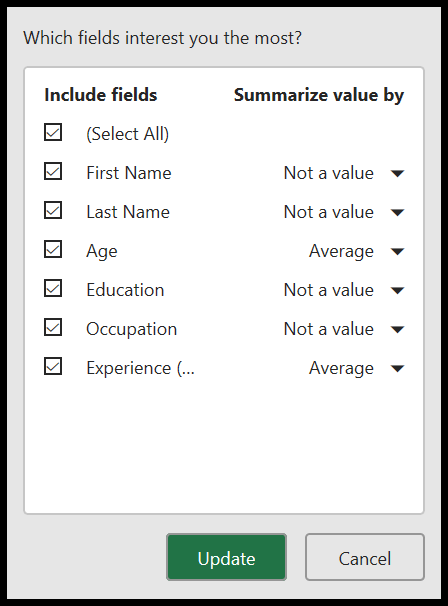Click the Average value for Experience
Screen dimensions: 448x606
pyautogui.click(x=341, y=368)
